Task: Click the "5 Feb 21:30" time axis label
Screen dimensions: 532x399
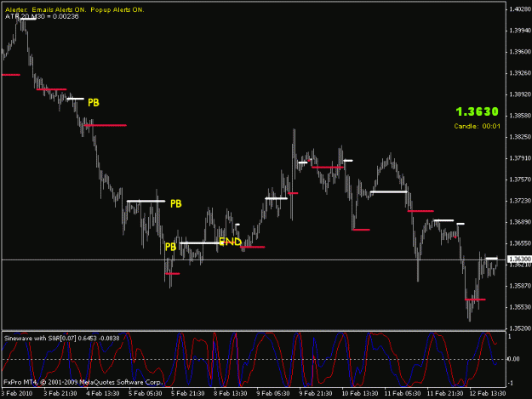Action: coord(187,394)
